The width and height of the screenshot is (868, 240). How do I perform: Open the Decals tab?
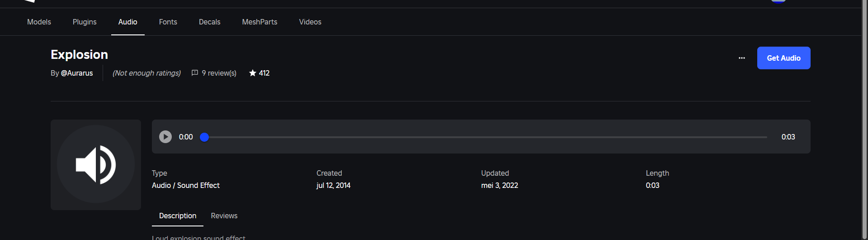point(210,22)
